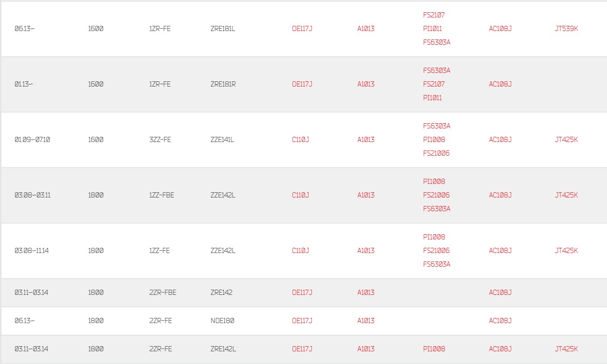
Task: Open AC108J link in ZRE181L row
Action: click(500, 29)
